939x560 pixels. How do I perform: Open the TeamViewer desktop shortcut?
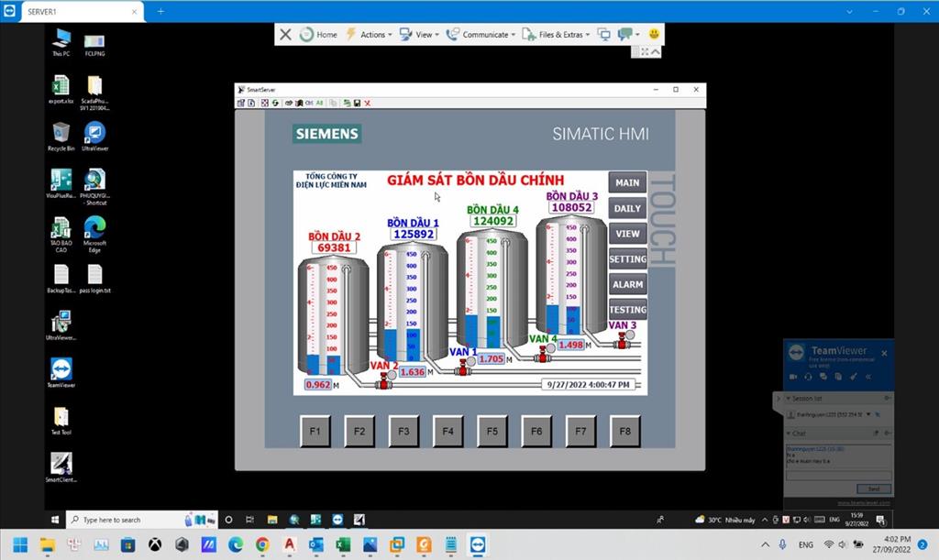click(x=61, y=373)
